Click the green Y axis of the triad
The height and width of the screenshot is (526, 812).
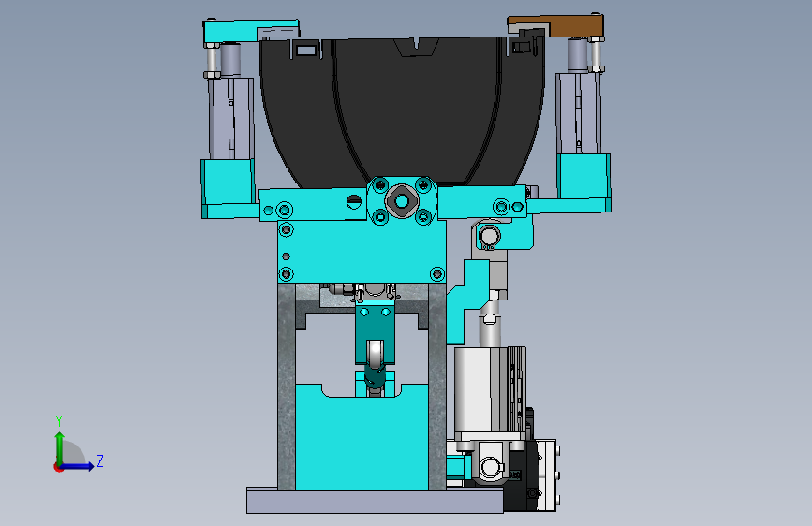point(60,447)
